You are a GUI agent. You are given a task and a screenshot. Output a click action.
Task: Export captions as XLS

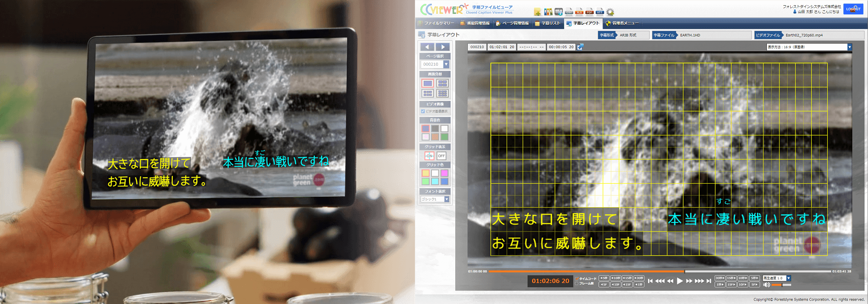click(x=579, y=12)
